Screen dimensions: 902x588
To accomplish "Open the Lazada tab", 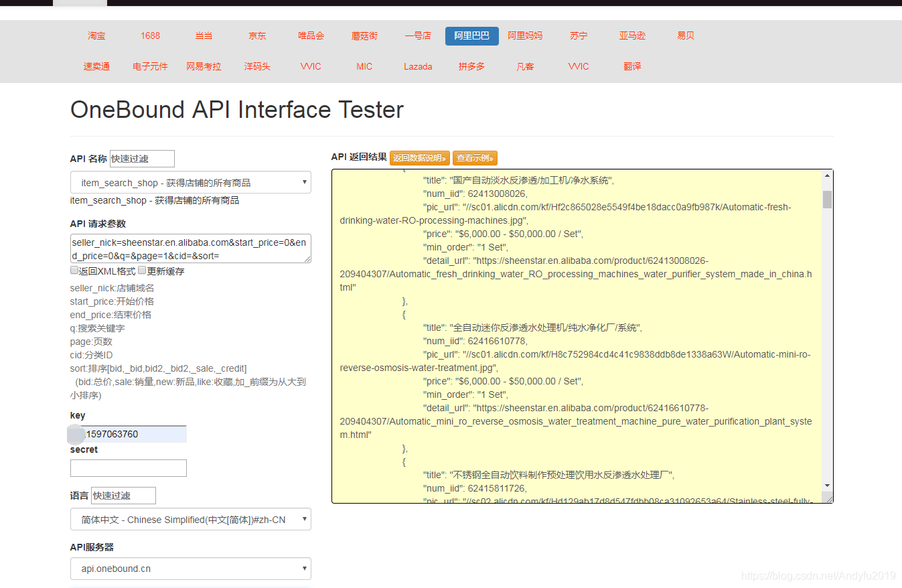I will (418, 67).
